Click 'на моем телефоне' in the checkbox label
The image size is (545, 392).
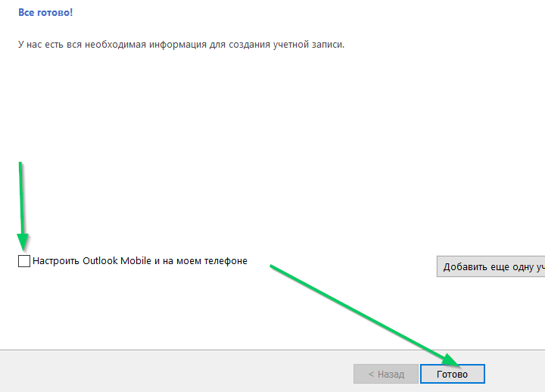[x=207, y=261]
